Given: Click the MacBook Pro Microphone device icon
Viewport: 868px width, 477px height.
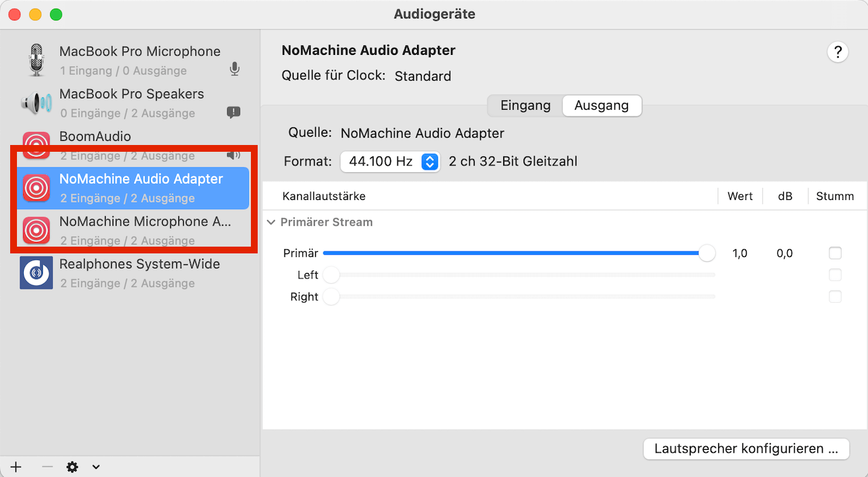Looking at the screenshot, I should tap(36, 60).
